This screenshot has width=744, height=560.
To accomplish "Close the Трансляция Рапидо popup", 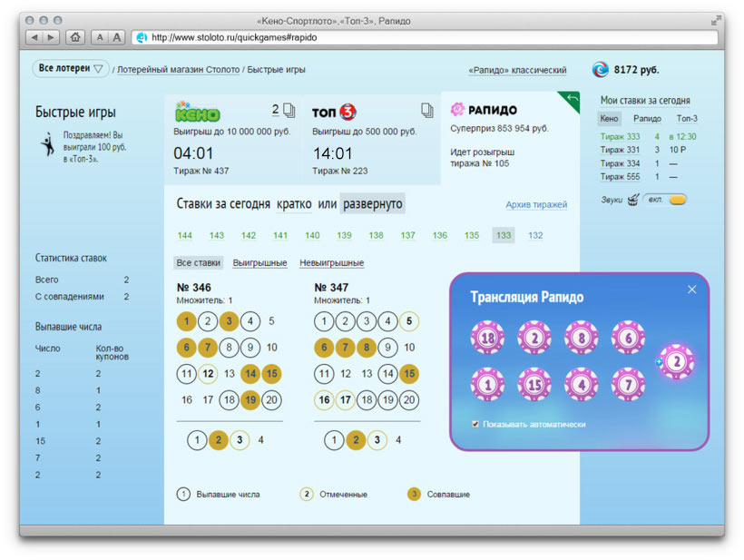I will pyautogui.click(x=691, y=290).
